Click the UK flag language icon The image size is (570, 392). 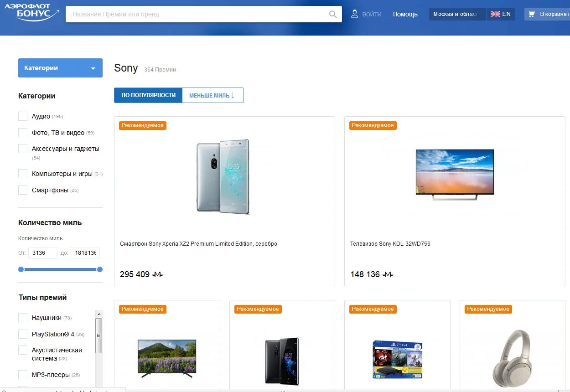495,14
